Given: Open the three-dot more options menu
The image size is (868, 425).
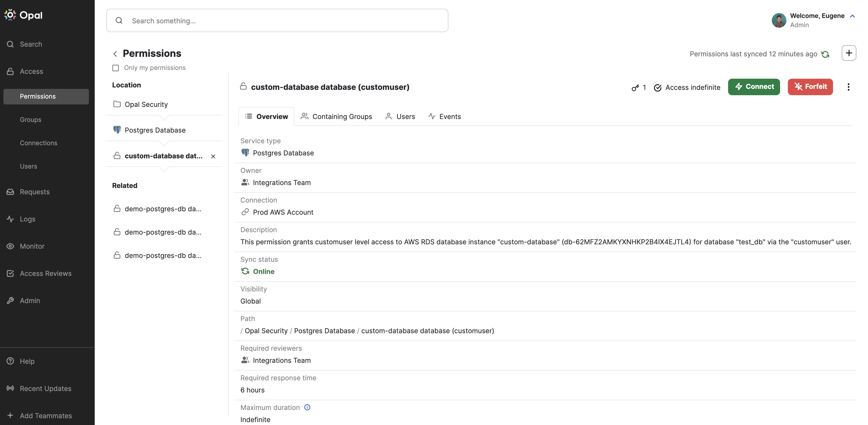Looking at the screenshot, I should [x=848, y=87].
